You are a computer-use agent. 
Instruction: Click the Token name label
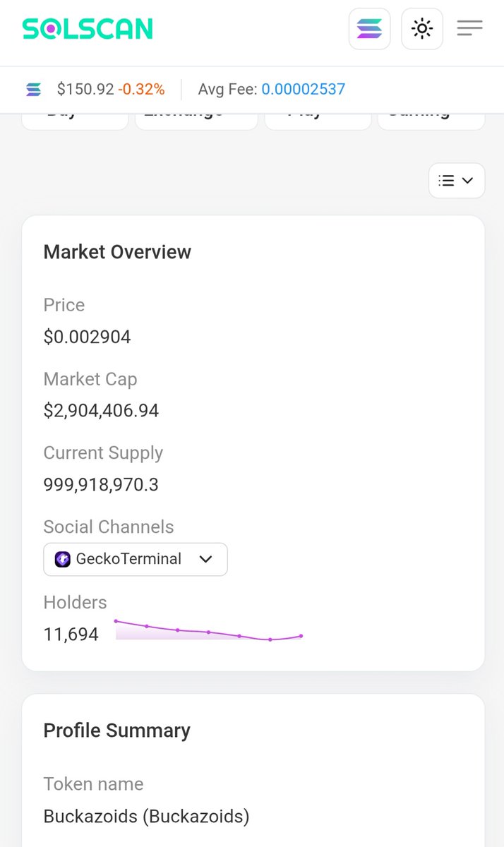[93, 783]
